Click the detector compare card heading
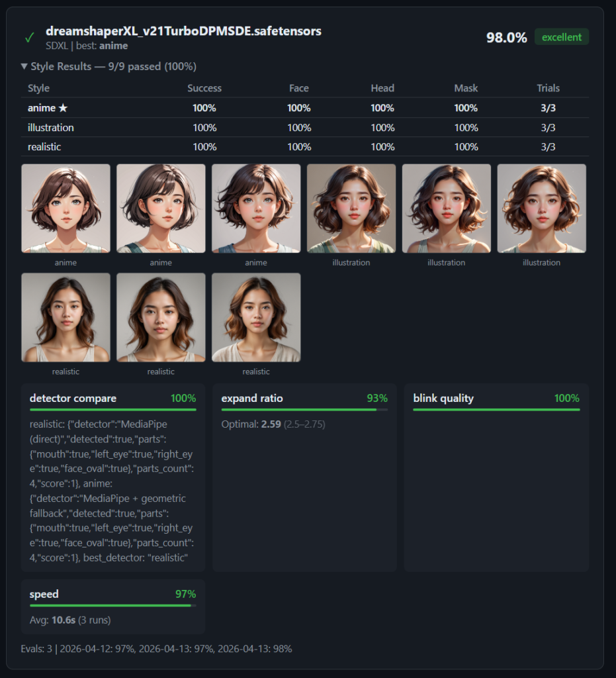 tap(73, 399)
